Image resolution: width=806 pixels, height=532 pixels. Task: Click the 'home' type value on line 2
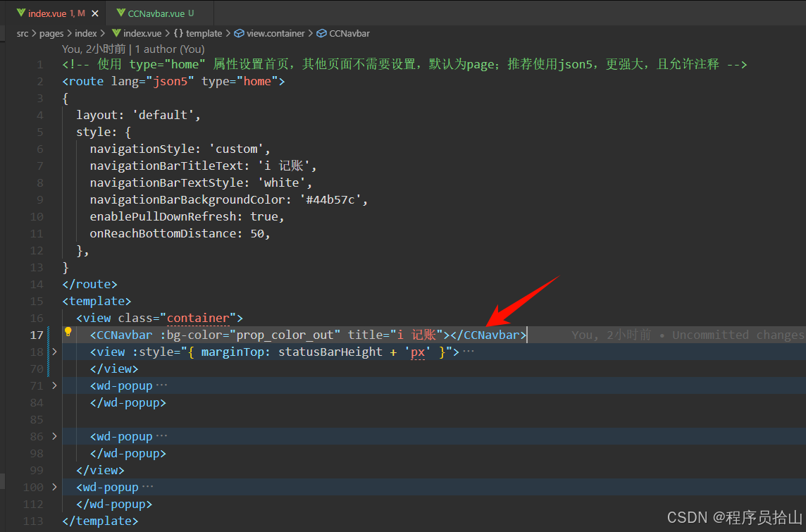[x=257, y=81]
